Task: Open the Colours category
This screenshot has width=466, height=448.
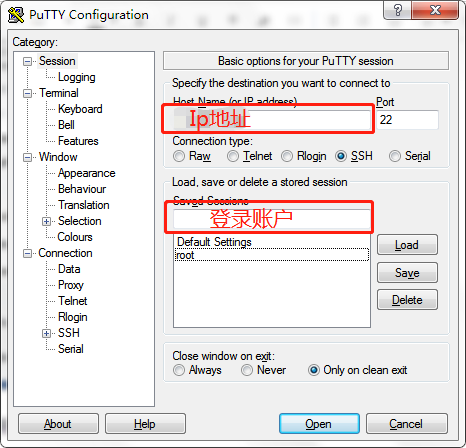Action: [x=75, y=237]
